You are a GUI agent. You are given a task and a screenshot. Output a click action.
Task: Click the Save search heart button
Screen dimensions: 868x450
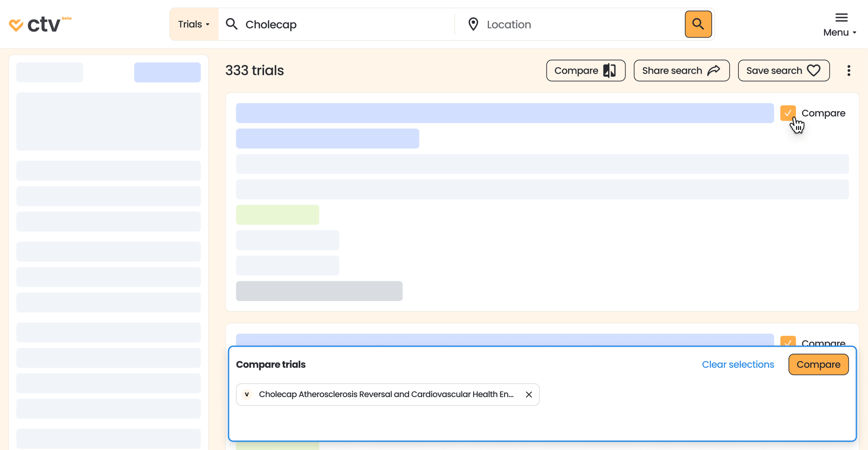(x=783, y=70)
